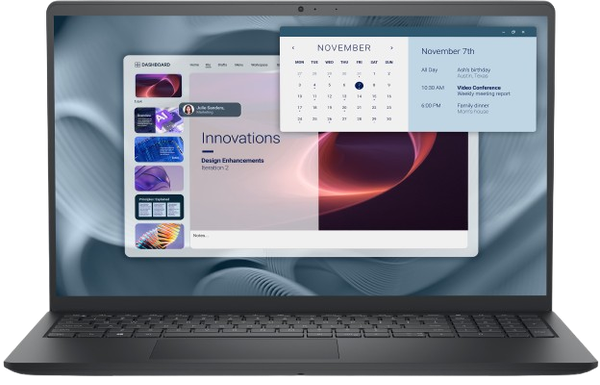This screenshot has height=385, width=600.
Task: Click into the Notes field
Action: coord(329,236)
